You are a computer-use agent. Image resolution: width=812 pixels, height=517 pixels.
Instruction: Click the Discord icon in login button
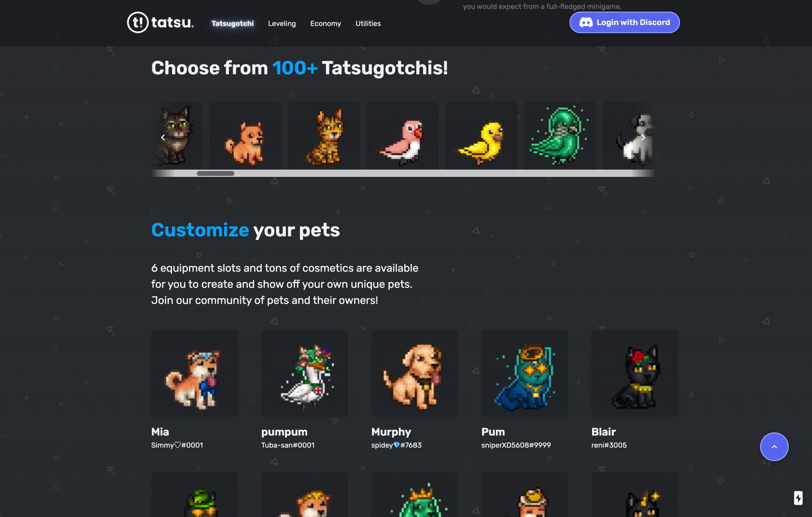pyautogui.click(x=586, y=22)
